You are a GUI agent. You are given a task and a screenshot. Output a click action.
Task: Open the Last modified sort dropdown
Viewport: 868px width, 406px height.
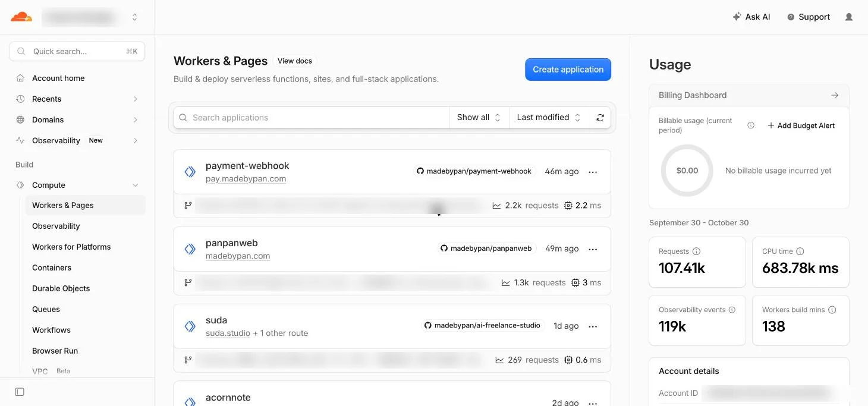point(549,118)
